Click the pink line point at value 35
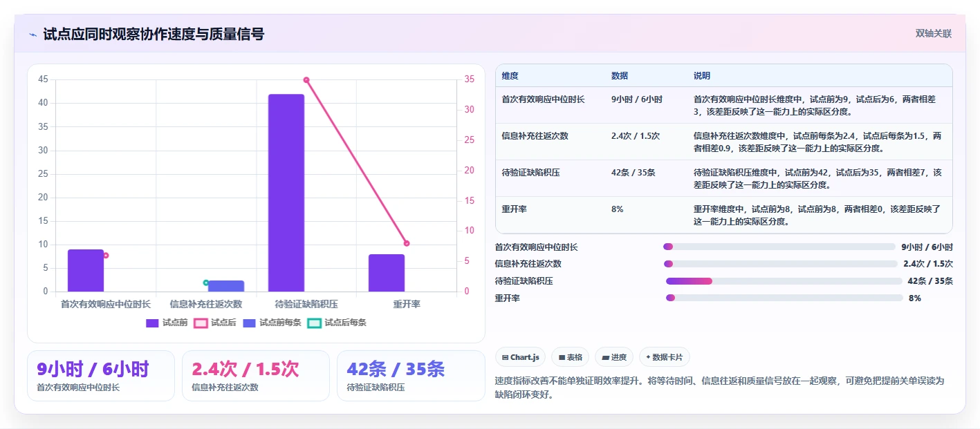This screenshot has height=429, width=980. tap(306, 80)
